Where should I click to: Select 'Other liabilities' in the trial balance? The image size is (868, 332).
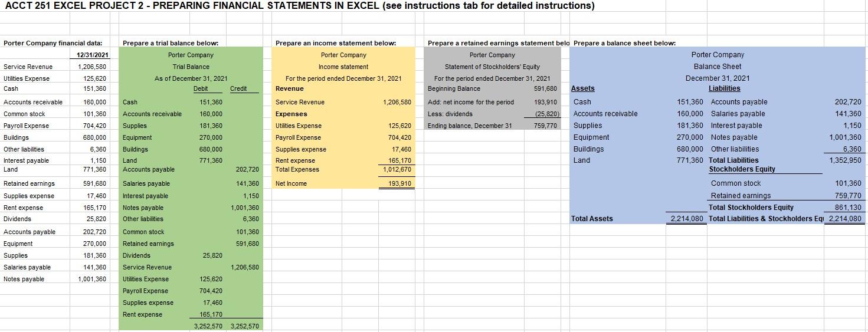[x=142, y=219]
